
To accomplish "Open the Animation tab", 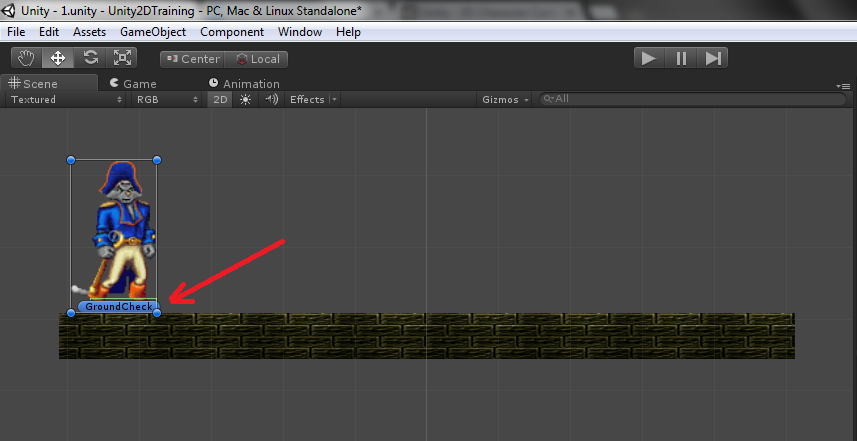I will (244, 84).
